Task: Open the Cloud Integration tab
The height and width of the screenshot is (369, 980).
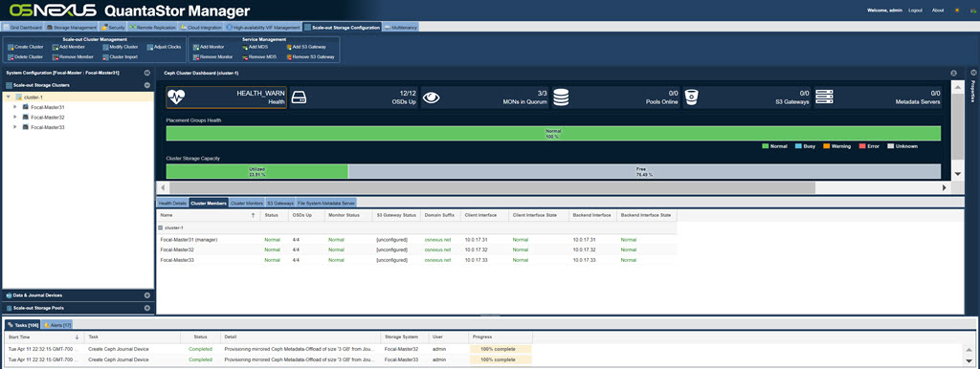Action: pos(201,28)
